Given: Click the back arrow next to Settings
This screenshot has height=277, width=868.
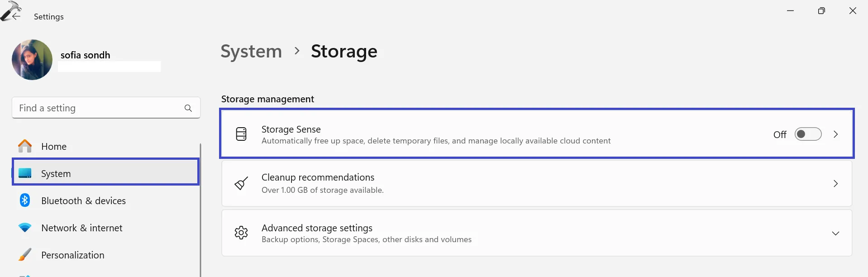Looking at the screenshot, I should pos(16,17).
